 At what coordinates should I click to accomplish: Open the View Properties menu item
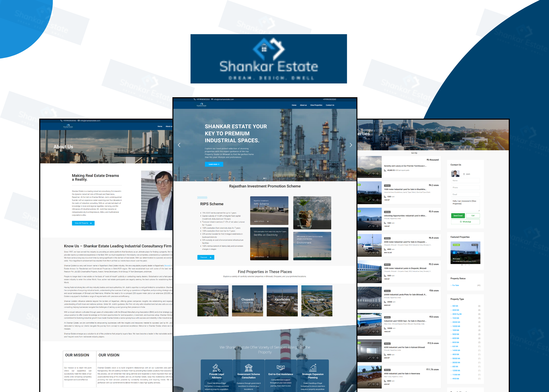(x=316, y=105)
